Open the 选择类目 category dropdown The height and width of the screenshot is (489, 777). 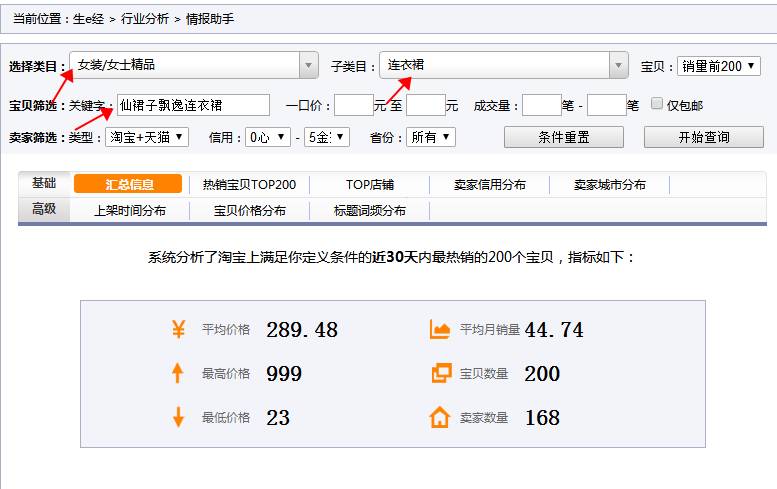tap(194, 65)
